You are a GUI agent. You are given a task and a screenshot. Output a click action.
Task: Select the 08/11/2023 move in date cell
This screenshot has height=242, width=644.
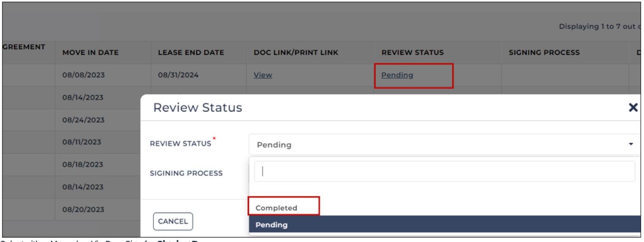click(x=82, y=142)
